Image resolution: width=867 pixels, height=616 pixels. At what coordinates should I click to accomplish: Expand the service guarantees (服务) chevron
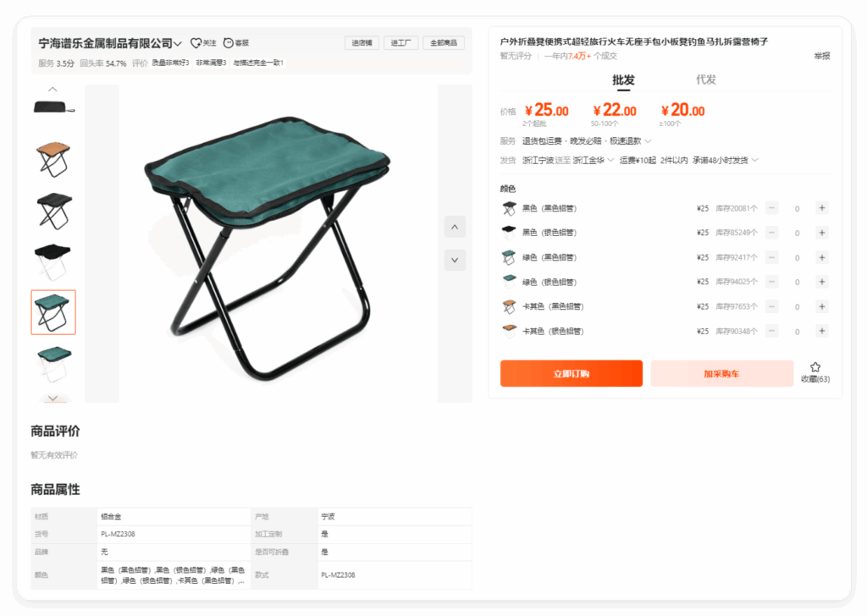tap(648, 141)
